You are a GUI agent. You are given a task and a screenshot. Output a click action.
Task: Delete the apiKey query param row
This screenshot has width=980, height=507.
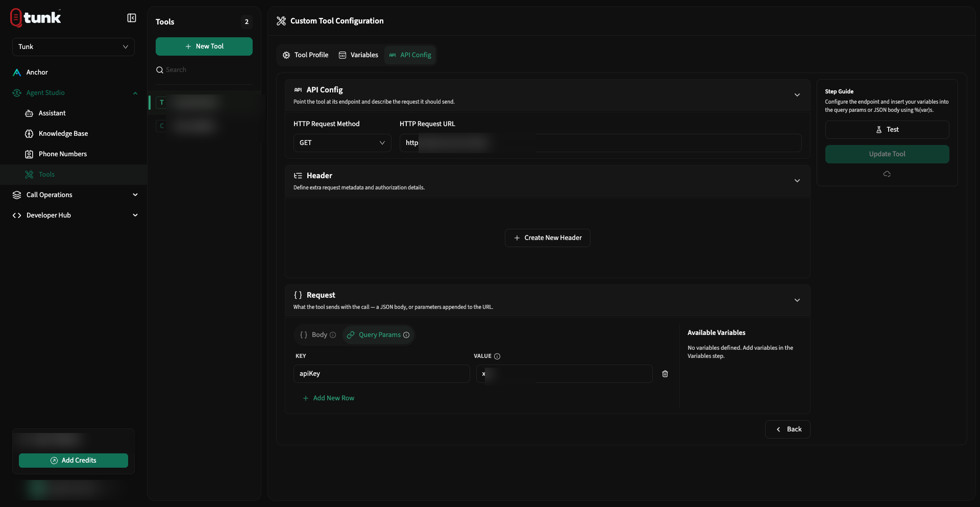tap(665, 374)
